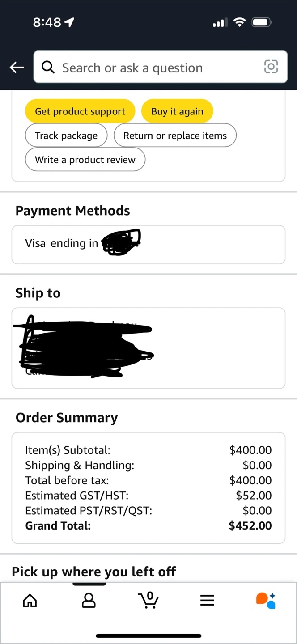Go to the Home tab icon
Screen dimensions: 297x644
30,600
